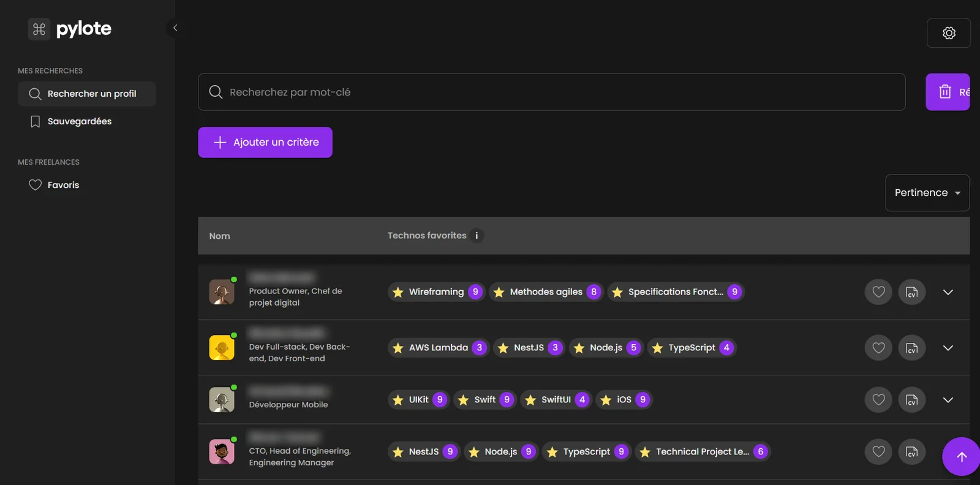The width and height of the screenshot is (980, 485).
Task: Favorite the Product Owner profile with the heart
Action: click(878, 292)
